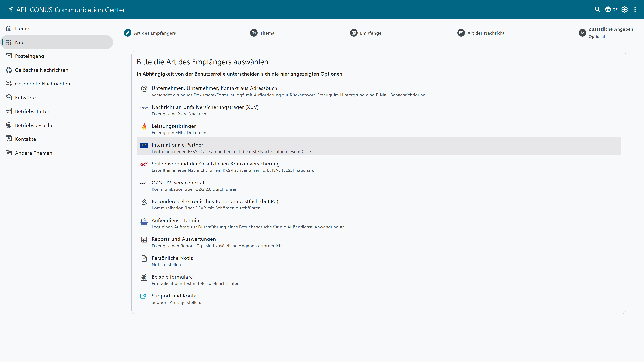Click the Andere Themen folder icon

click(x=9, y=153)
